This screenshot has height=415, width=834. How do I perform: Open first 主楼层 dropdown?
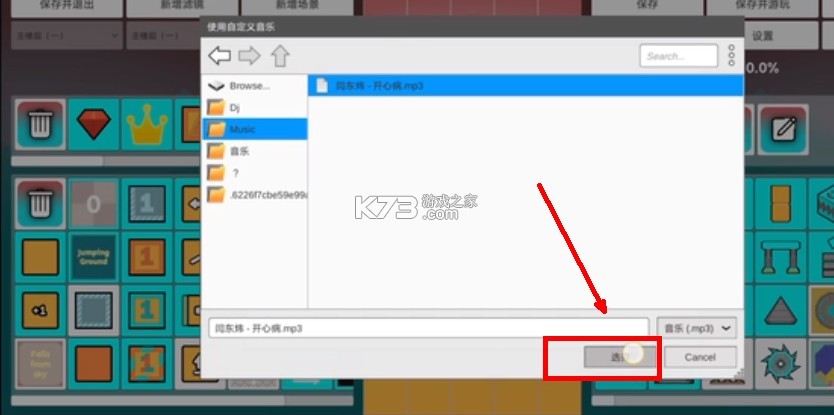click(66, 36)
